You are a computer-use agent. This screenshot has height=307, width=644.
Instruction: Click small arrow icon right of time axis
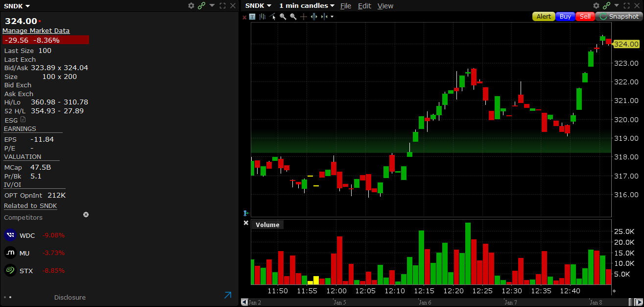coord(615,291)
